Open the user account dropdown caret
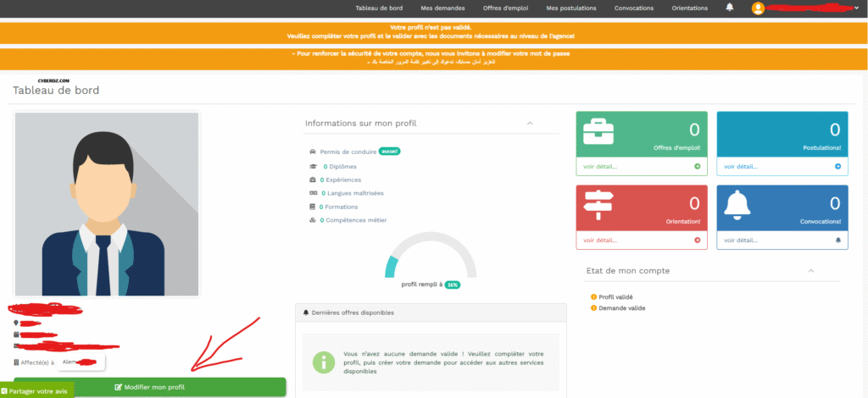This screenshot has width=868, height=398. point(856,8)
